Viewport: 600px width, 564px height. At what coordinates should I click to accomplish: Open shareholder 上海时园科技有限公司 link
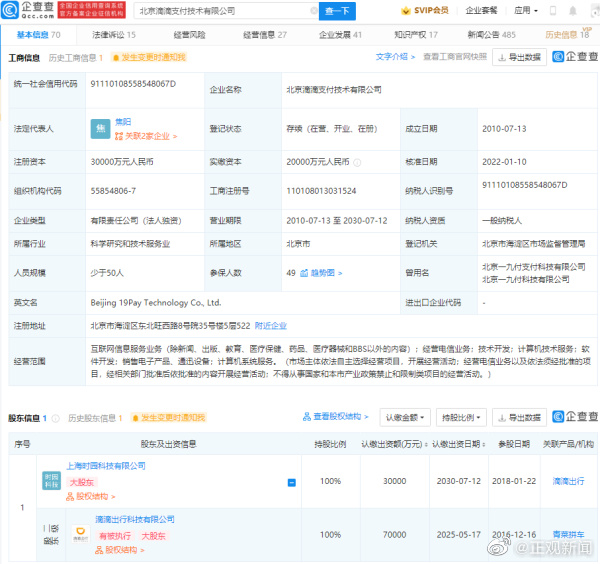[106, 466]
